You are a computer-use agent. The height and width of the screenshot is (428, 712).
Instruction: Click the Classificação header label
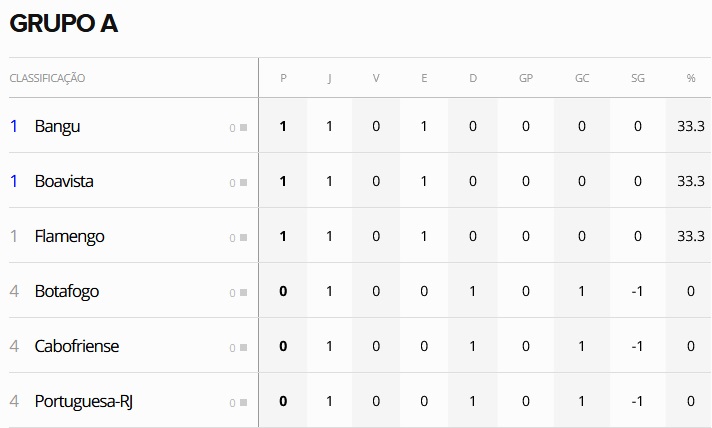(47, 78)
